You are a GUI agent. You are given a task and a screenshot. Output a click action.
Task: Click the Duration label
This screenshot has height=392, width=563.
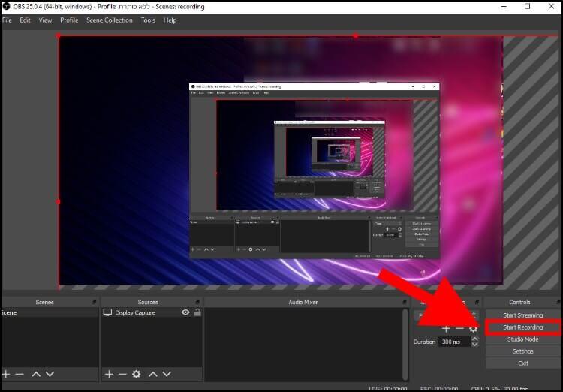point(424,342)
